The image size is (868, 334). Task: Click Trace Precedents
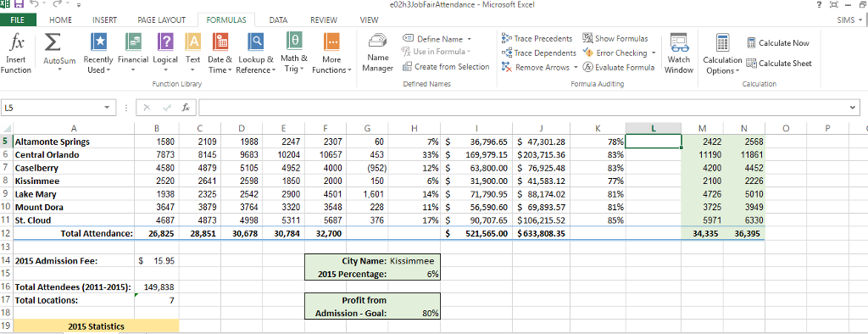click(537, 38)
